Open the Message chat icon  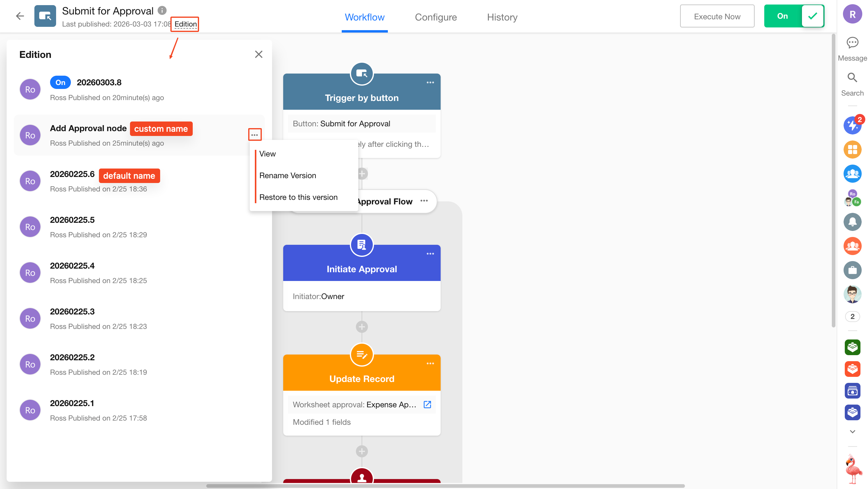(852, 43)
